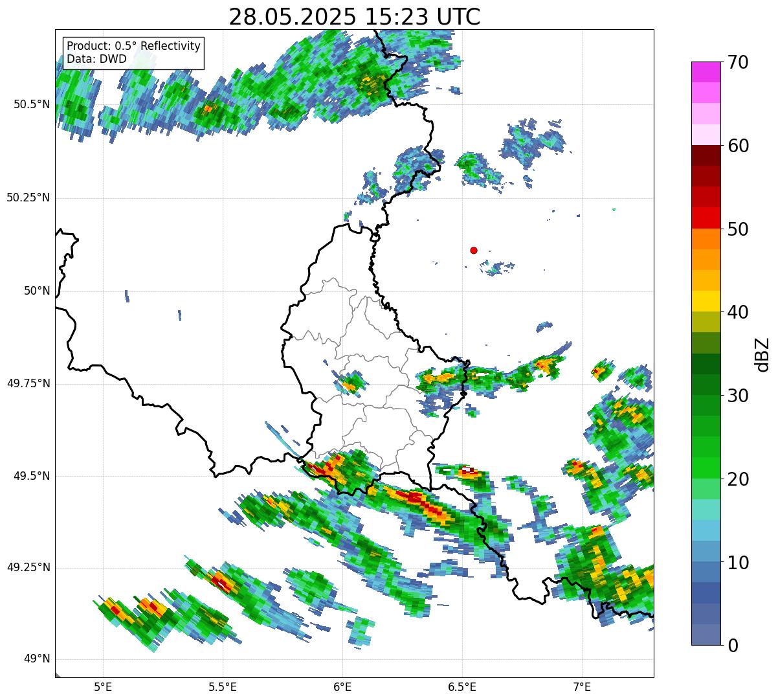Click the 5°E longitude label
The height and width of the screenshot is (700, 778).
pos(103,686)
